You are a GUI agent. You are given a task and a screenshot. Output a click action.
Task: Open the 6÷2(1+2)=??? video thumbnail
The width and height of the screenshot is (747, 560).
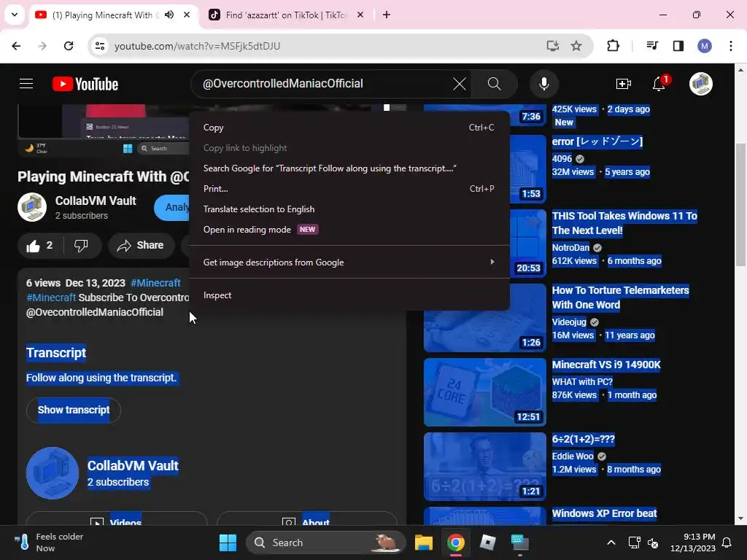pos(484,467)
